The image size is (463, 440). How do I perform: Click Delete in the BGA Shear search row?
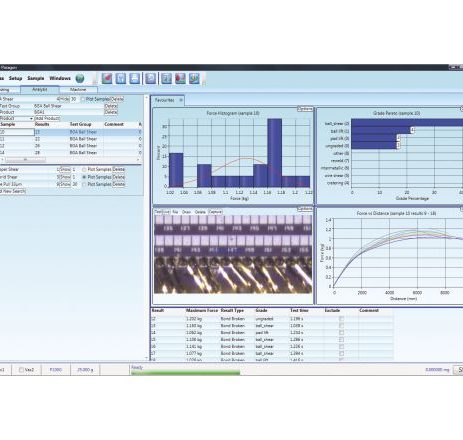(x=117, y=99)
